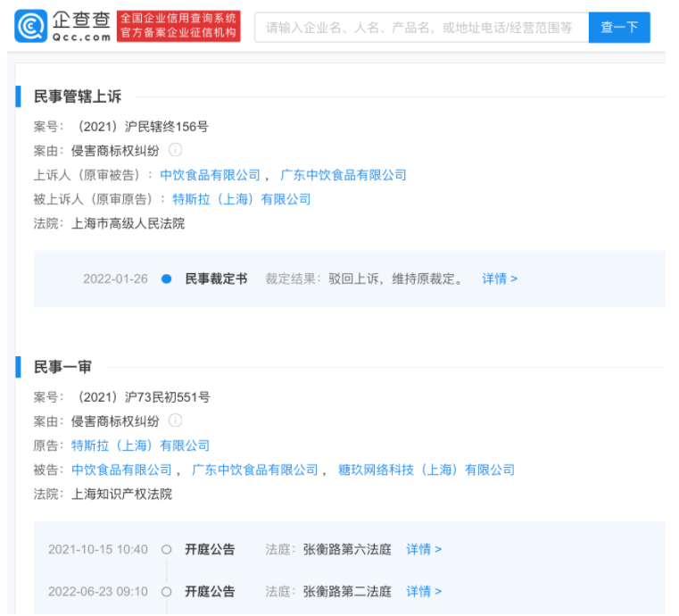Open 详情 for the 张衡路第二法庭 hearing
679x616 pixels.
point(424,591)
